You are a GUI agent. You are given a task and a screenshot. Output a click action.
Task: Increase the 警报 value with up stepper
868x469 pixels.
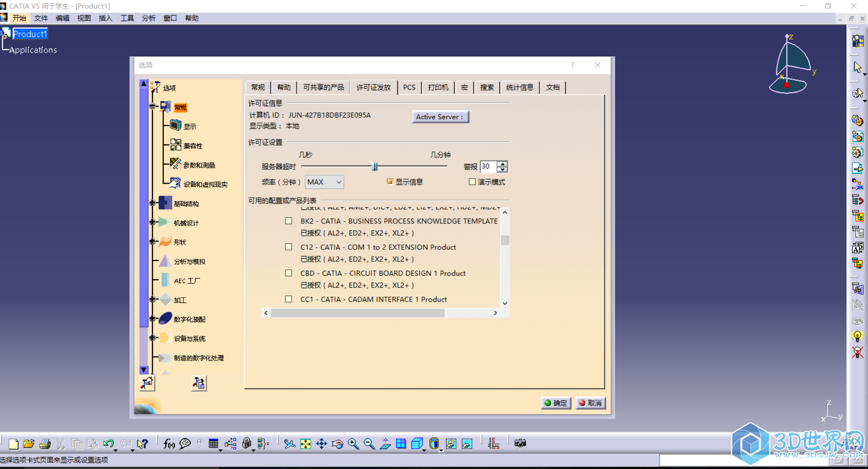(x=502, y=164)
